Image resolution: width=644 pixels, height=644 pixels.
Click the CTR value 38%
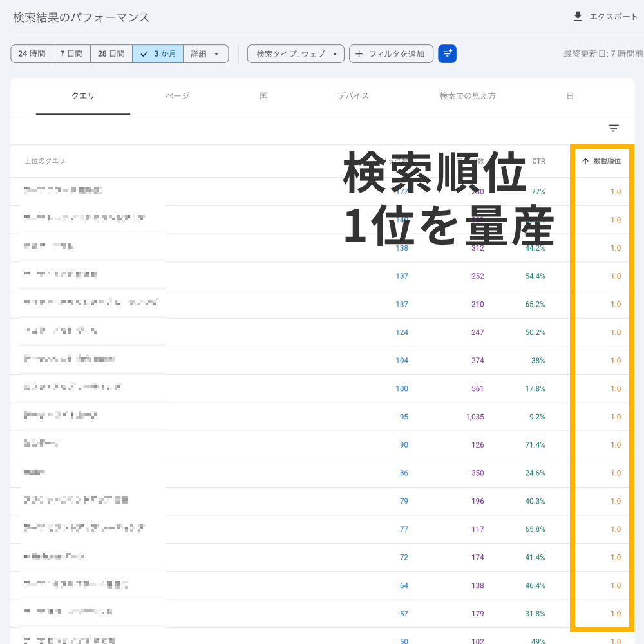(x=538, y=360)
